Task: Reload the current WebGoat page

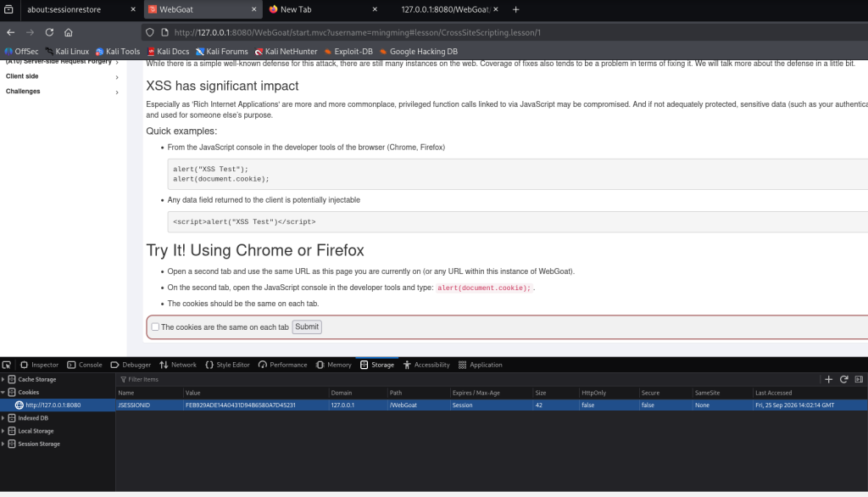Action: tap(49, 33)
